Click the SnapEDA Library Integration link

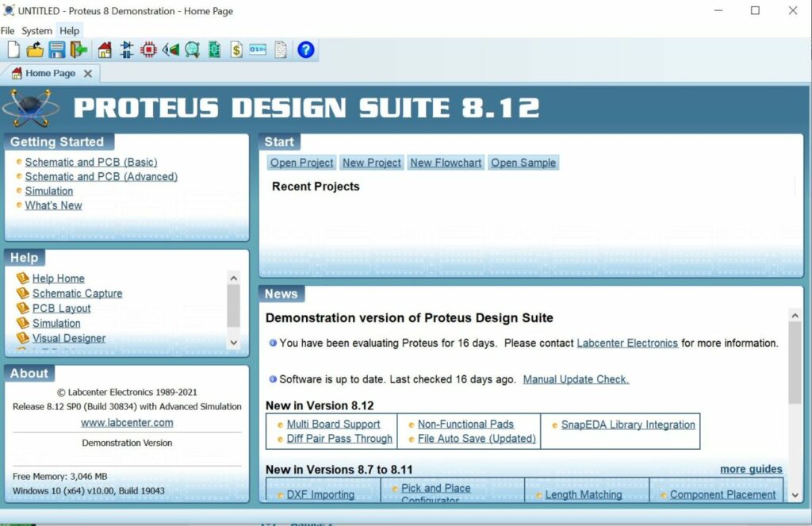click(628, 424)
